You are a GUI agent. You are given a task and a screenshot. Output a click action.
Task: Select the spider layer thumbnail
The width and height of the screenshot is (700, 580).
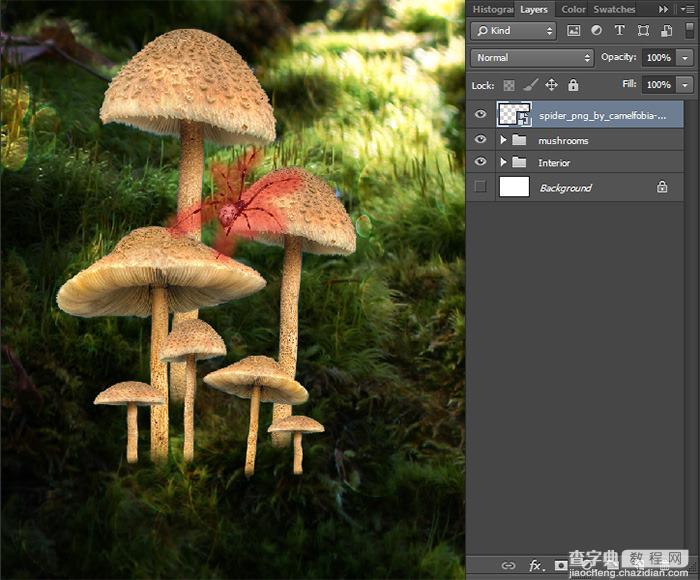(x=514, y=114)
